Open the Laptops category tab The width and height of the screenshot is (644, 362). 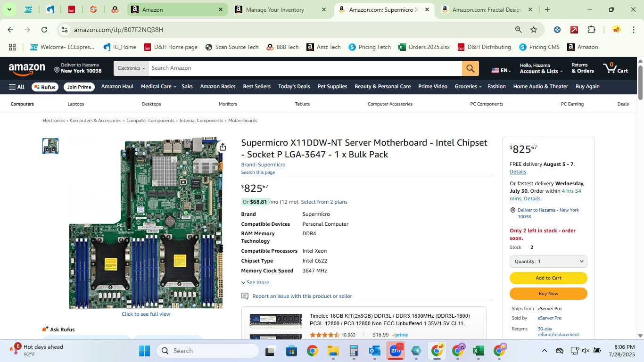click(76, 104)
